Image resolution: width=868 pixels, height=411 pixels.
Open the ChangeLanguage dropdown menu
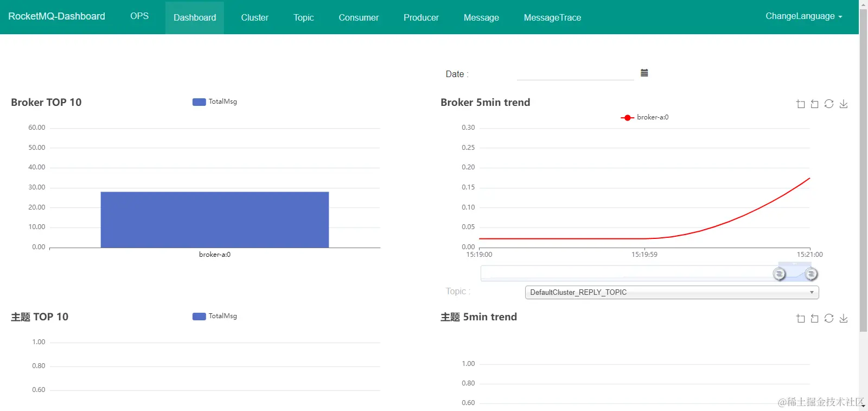804,16
